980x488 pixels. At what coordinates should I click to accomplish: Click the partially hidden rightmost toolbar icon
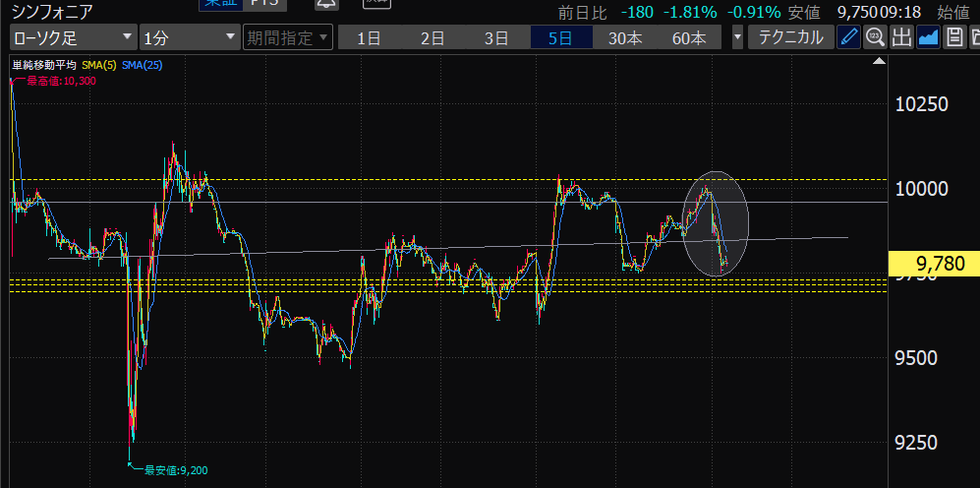(x=974, y=38)
